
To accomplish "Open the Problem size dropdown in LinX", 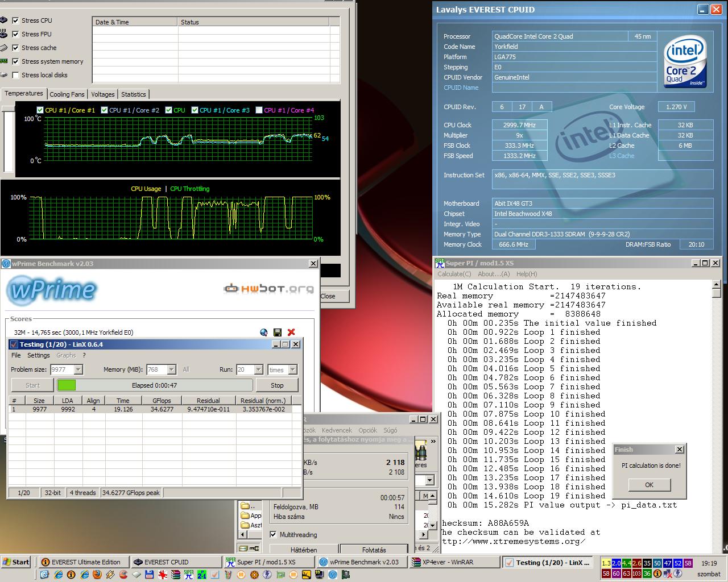I will click(x=78, y=369).
